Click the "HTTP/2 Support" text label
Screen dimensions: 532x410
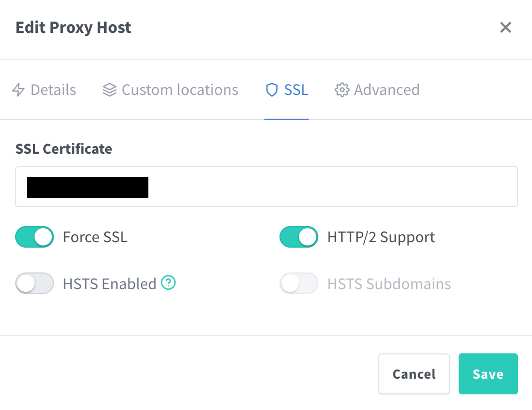(381, 237)
